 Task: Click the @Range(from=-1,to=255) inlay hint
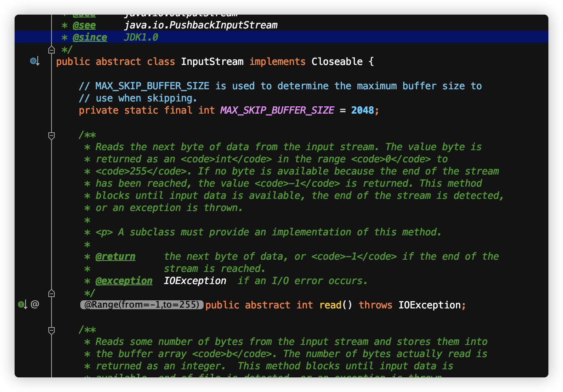142,305
